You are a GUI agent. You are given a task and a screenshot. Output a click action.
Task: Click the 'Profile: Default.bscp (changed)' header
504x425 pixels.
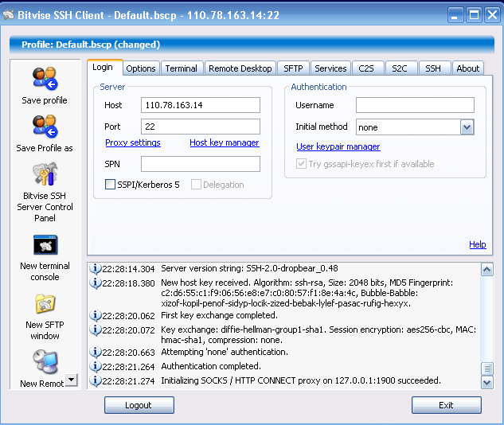click(x=91, y=45)
